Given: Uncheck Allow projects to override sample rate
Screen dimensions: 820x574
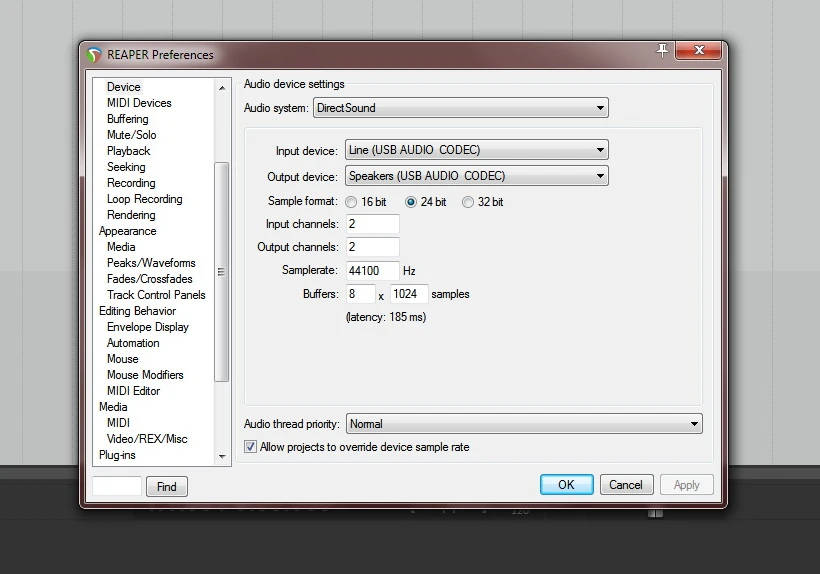Looking at the screenshot, I should 251,447.
